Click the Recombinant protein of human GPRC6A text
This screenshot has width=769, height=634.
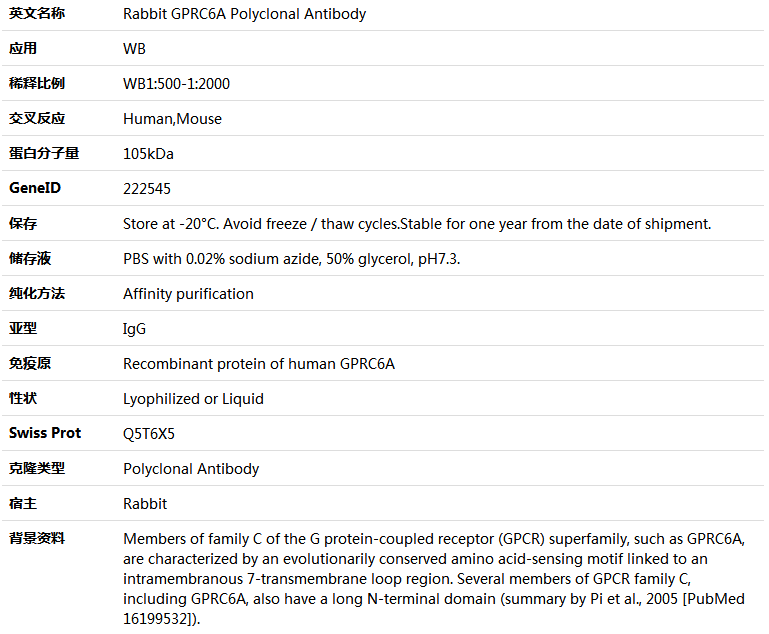(259, 364)
